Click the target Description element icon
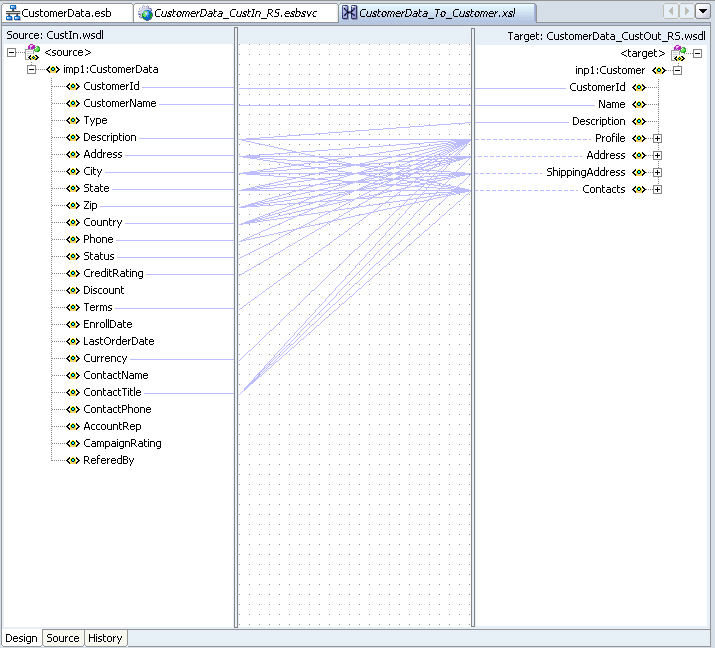Image resolution: width=715 pixels, height=648 pixels. 639,122
